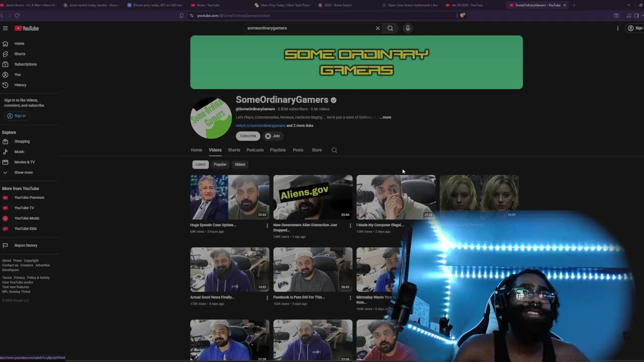Select the Latest sort chip
The width and height of the screenshot is (644, 362).
tap(200, 164)
